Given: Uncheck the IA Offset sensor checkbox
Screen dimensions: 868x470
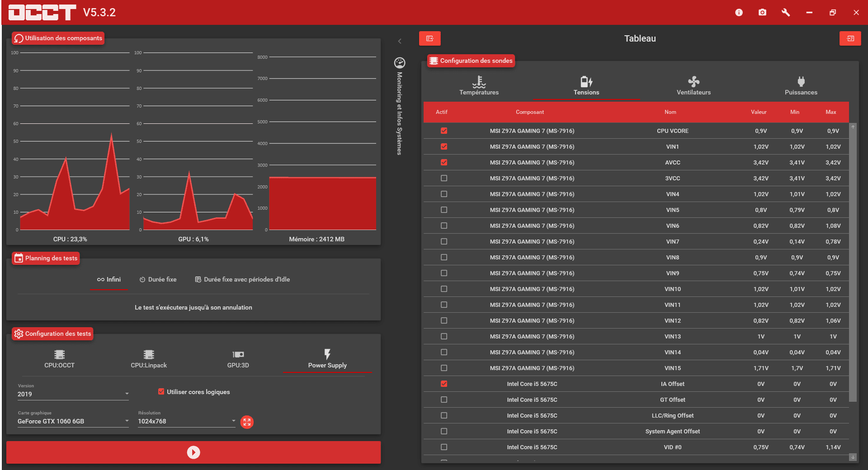Looking at the screenshot, I should (x=444, y=384).
